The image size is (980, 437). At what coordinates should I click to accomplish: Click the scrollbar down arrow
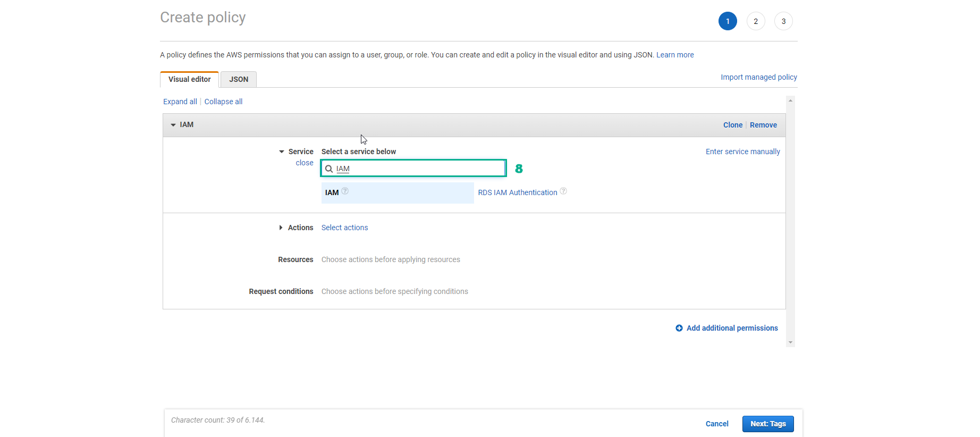point(791,343)
